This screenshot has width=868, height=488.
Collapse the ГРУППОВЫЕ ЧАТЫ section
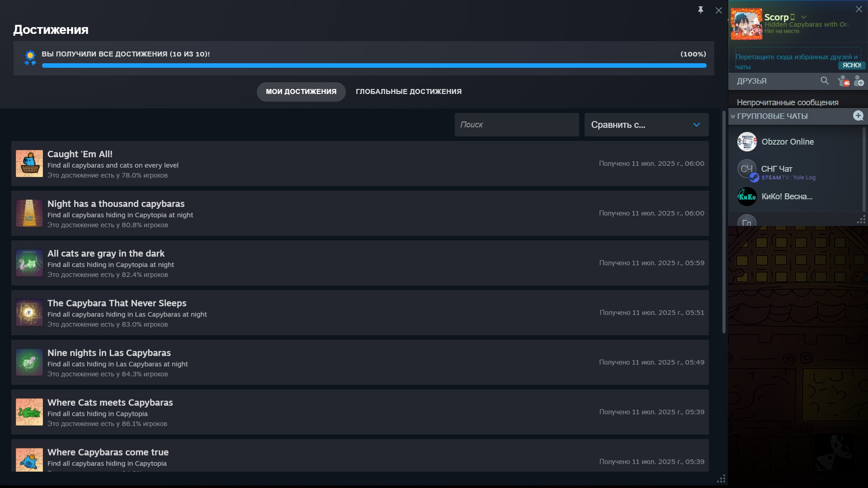(733, 117)
